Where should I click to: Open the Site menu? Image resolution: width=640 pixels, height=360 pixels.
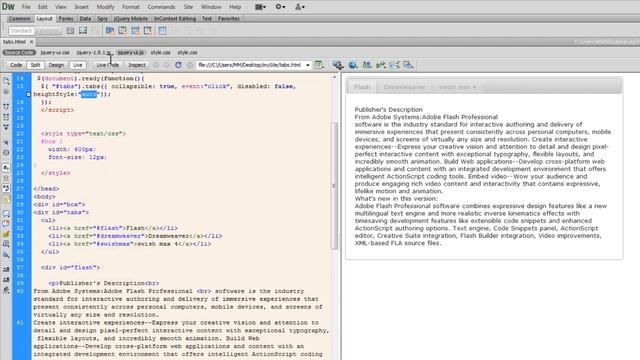tap(188, 7)
